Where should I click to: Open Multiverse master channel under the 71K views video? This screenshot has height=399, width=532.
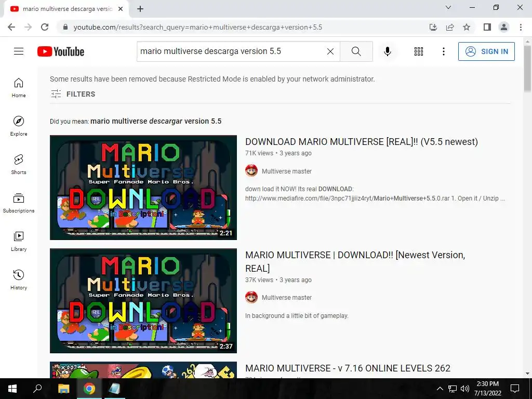[x=287, y=171]
